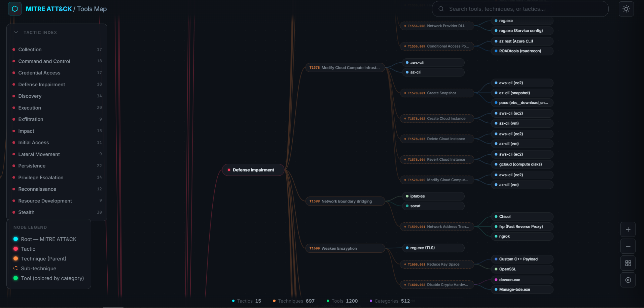Open Persistence tactic entry
This screenshot has width=644, height=308.
coord(57,166)
